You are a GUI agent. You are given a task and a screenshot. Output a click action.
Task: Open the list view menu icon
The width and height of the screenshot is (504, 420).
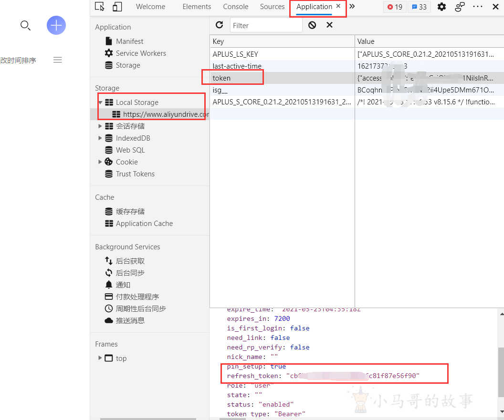click(x=58, y=60)
